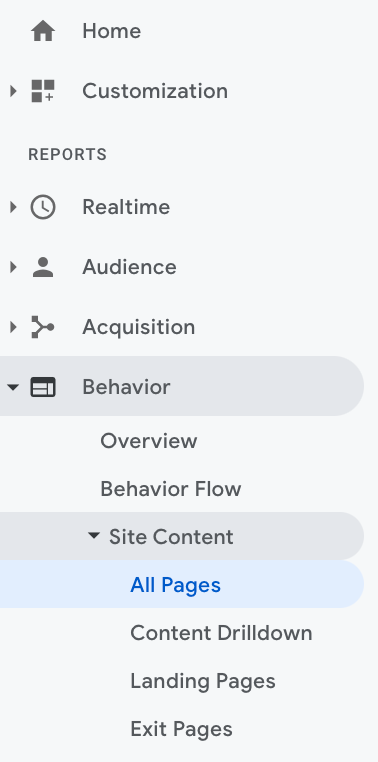The width and height of the screenshot is (378, 762).
Task: Go to the Landing Pages report
Action: [x=203, y=681]
